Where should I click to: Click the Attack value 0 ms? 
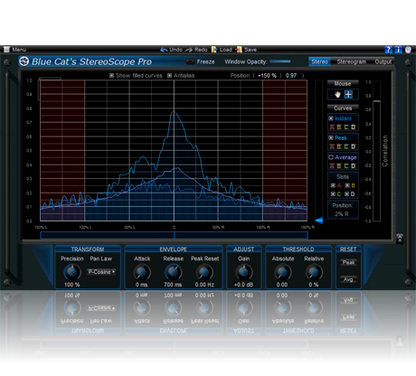[x=142, y=285]
